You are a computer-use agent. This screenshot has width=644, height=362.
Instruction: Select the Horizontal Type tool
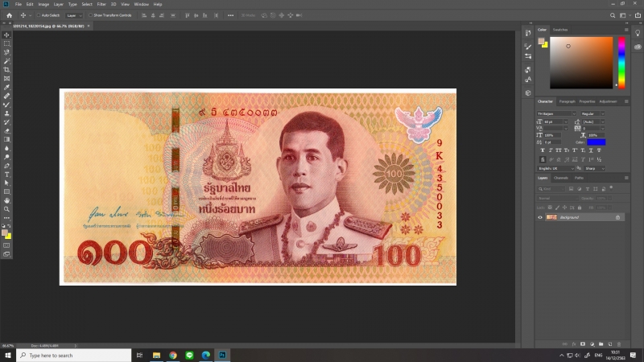tap(6, 175)
